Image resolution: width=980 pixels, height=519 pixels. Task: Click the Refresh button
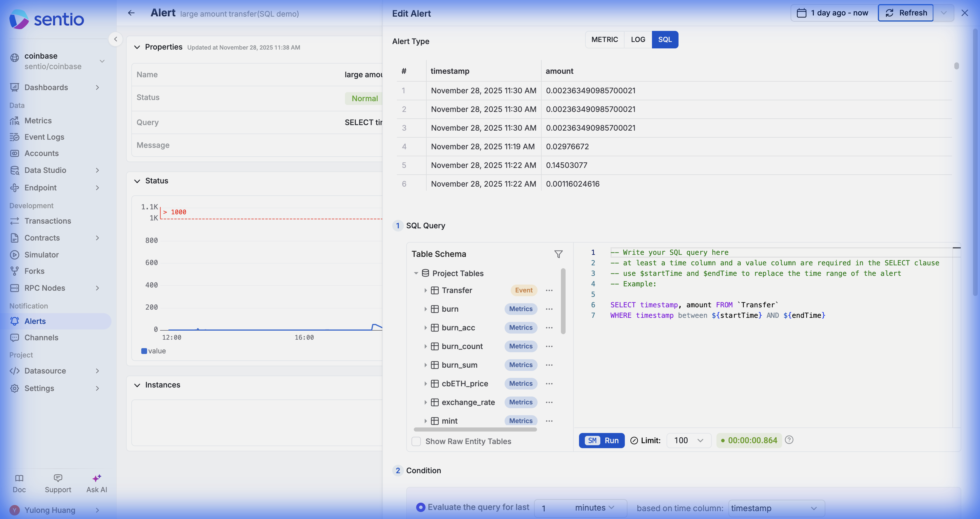click(905, 13)
